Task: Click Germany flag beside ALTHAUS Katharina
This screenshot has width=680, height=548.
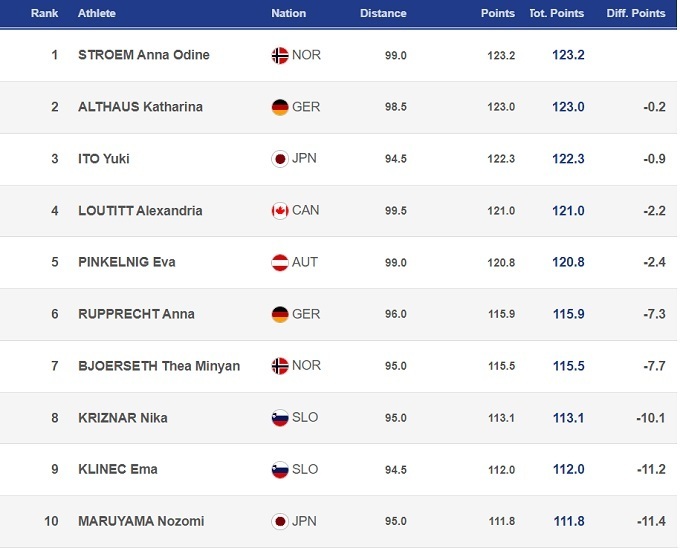Action: [x=280, y=107]
